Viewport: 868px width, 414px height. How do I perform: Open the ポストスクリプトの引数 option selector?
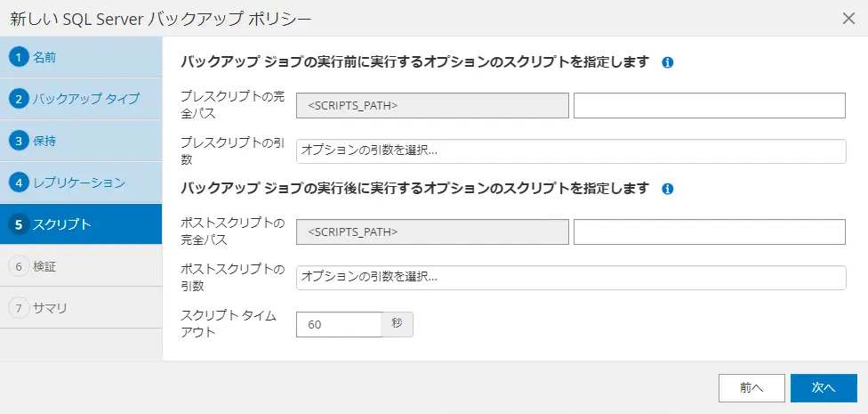tap(571, 278)
